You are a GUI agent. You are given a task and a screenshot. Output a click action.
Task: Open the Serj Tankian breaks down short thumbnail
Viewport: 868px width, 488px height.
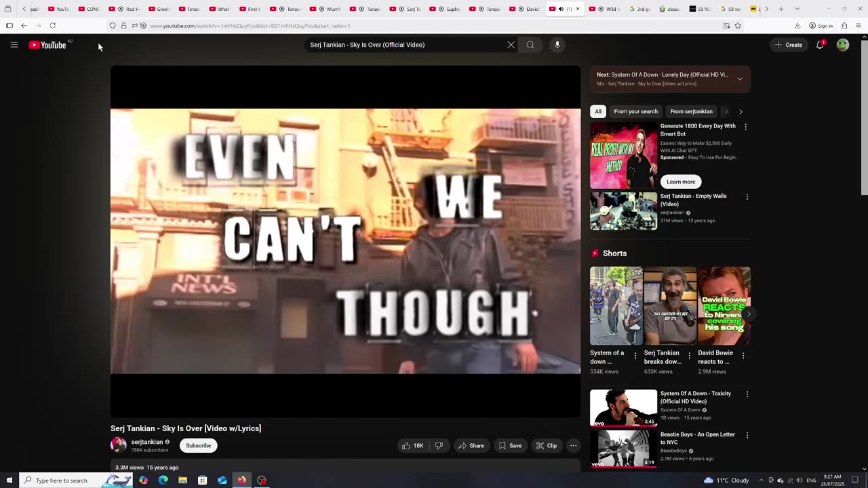(670, 306)
